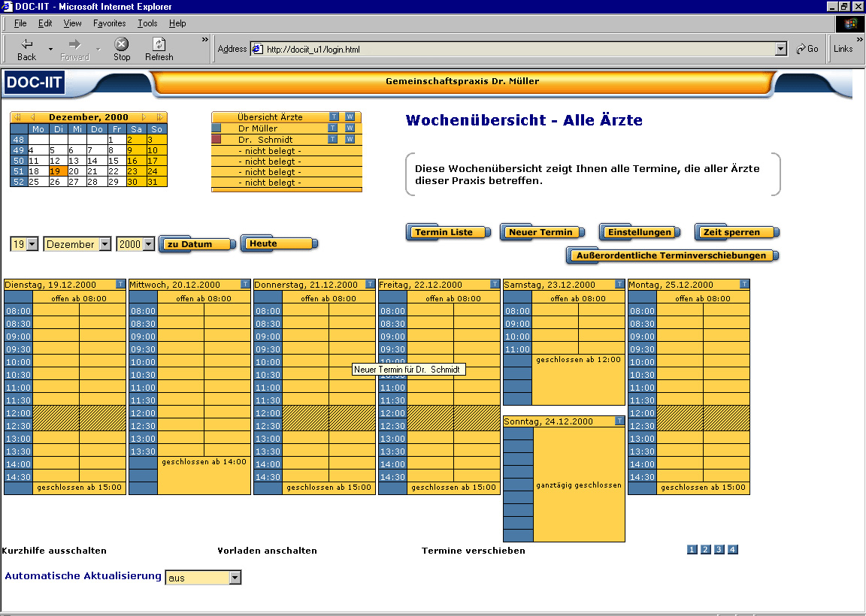This screenshot has width=866, height=616.
Task: Click the W icon for Dr. Schmidt
Action: pyautogui.click(x=350, y=139)
